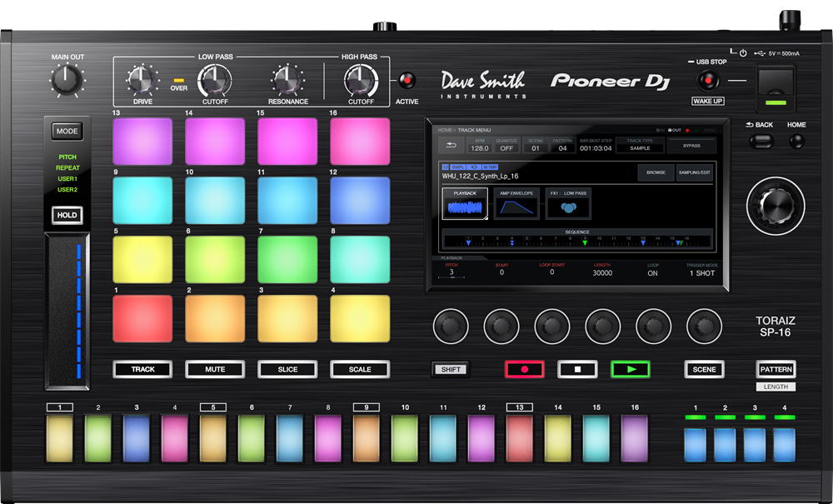Strike orange pad 2
This screenshot has height=504, width=833.
pos(215,319)
